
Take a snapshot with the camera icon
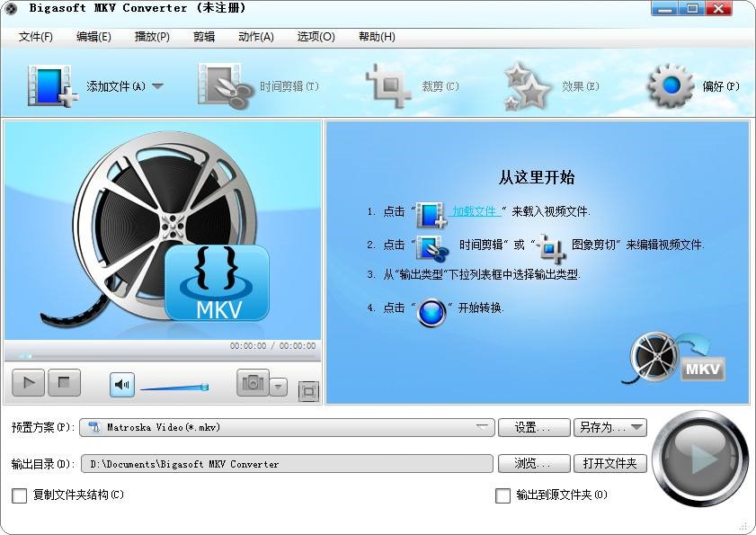tap(254, 382)
